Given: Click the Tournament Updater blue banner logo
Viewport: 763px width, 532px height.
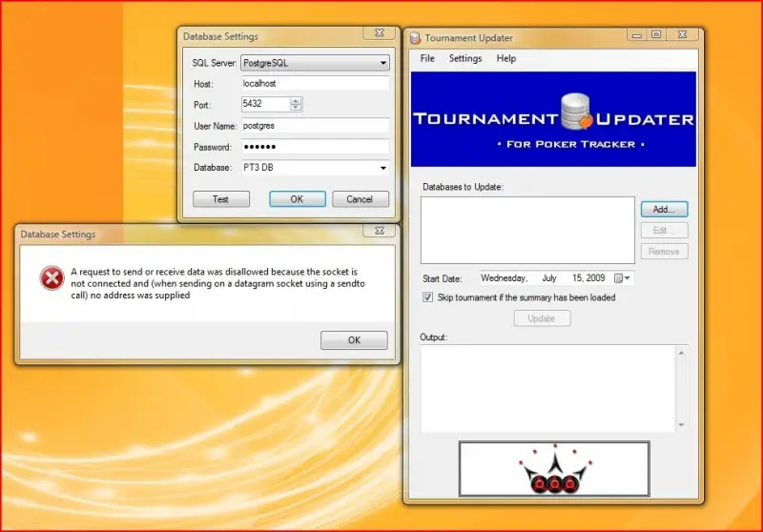Looking at the screenshot, I should click(x=553, y=119).
